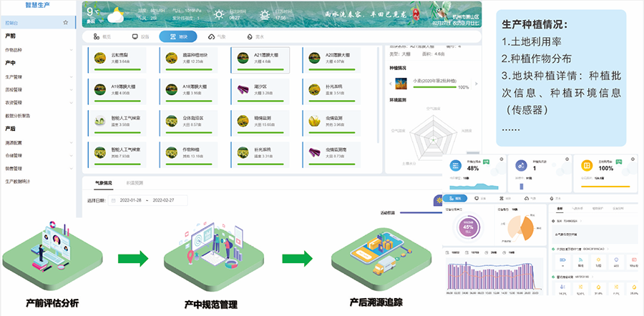
Task: Click the 设备 tab's monitor icon
Action: coord(135,36)
